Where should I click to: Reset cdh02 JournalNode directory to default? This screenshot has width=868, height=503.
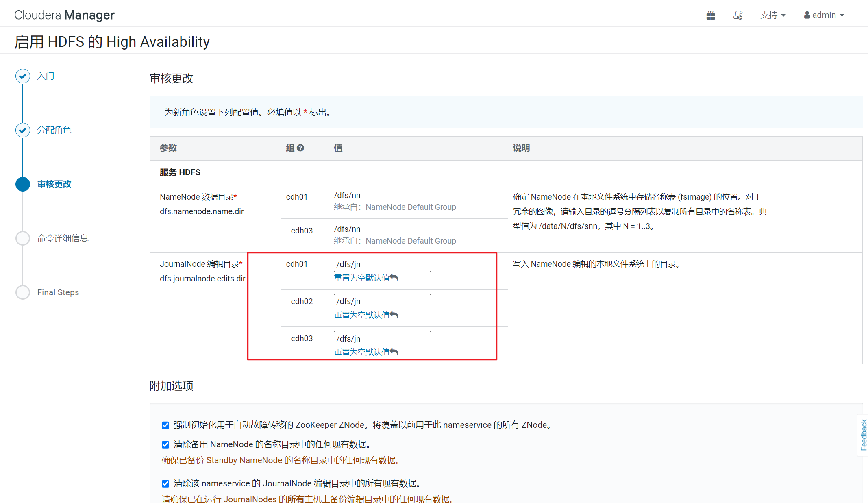[365, 315]
